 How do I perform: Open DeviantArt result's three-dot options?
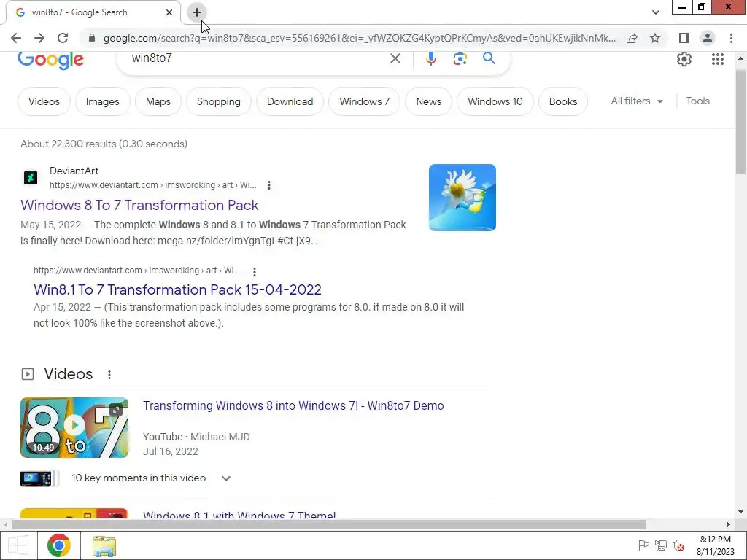[x=269, y=185]
